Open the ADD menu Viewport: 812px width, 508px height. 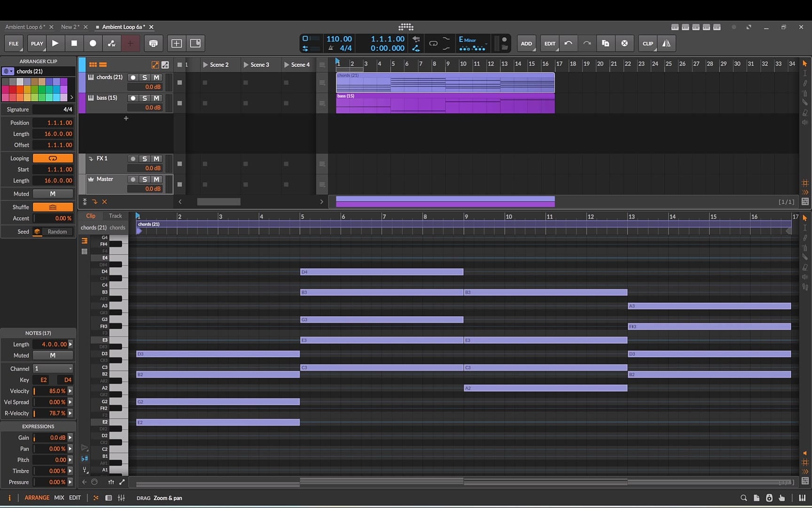[526, 43]
